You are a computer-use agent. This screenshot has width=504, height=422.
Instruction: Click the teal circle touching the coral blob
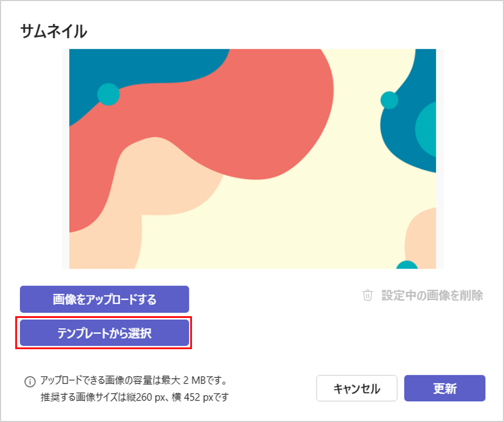(x=108, y=94)
